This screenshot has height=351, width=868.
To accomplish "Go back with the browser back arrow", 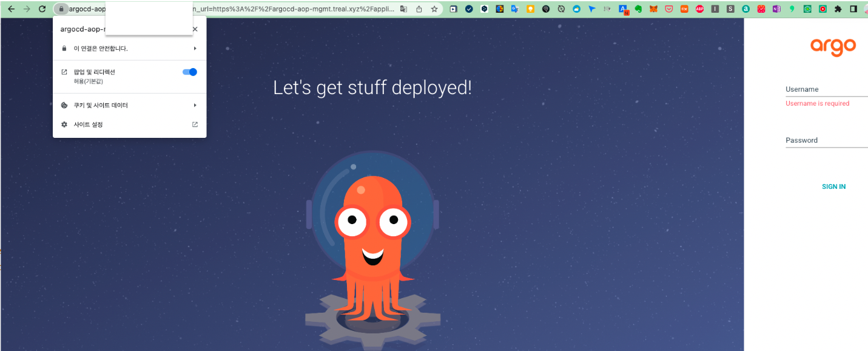I will click(x=11, y=9).
